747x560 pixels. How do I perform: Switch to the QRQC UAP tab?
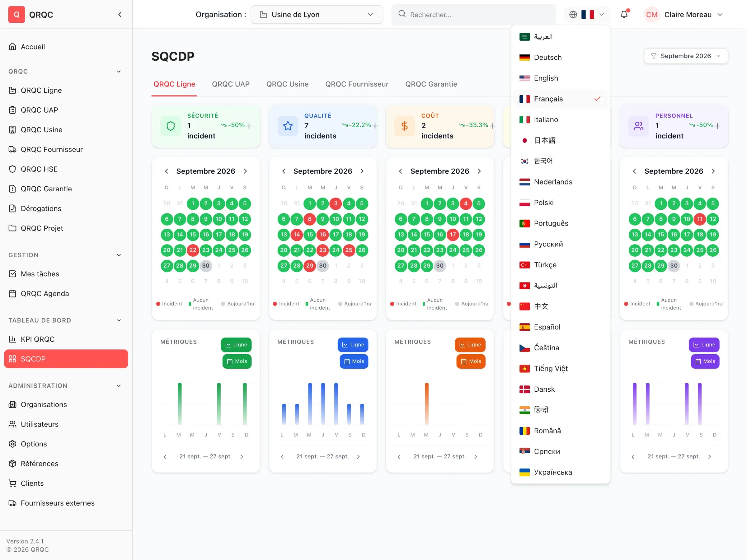231,84
